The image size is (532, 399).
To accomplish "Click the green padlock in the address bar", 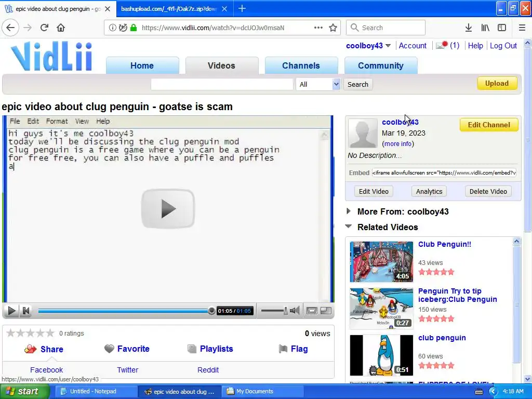I will tap(134, 28).
